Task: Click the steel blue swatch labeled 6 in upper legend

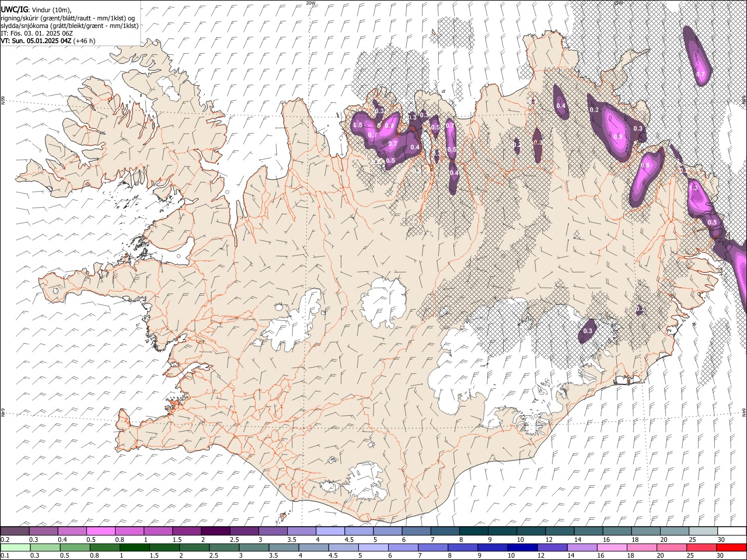Action: tap(415, 531)
